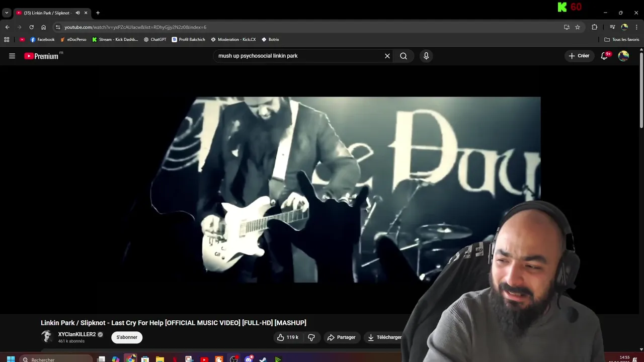Expand the Tous les favoris folder
This screenshot has height=362, width=644.
pyautogui.click(x=621, y=39)
